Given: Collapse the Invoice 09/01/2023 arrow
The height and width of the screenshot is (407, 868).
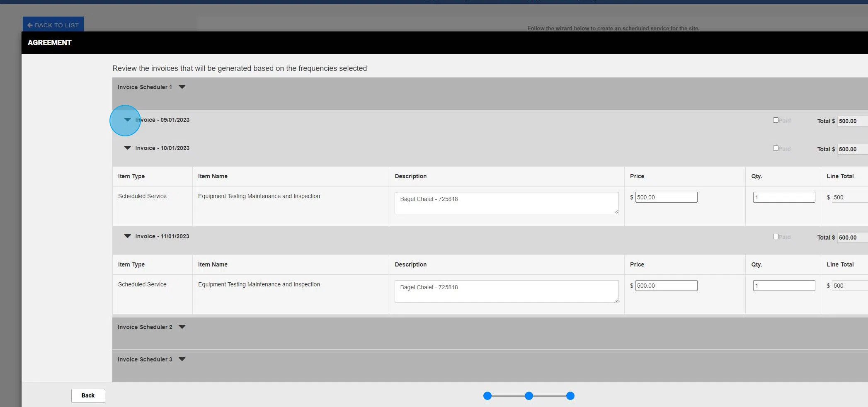Looking at the screenshot, I should 127,120.
